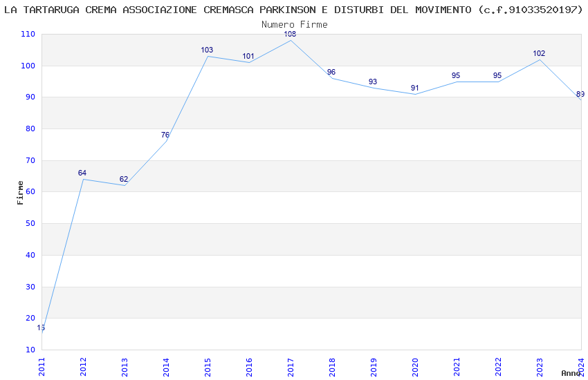
Task: Select the 'Numero Firme' subtitle
Action: 295,25
